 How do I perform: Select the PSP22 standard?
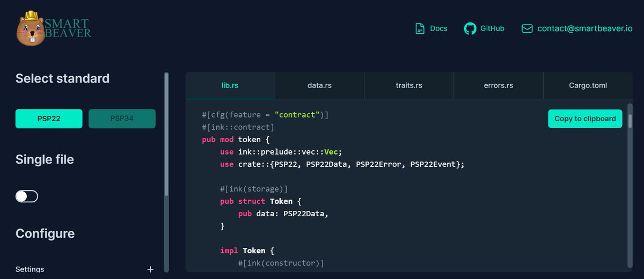click(x=49, y=119)
